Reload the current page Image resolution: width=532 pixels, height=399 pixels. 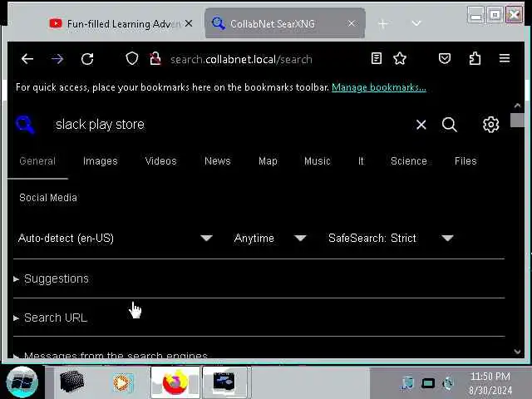click(87, 59)
